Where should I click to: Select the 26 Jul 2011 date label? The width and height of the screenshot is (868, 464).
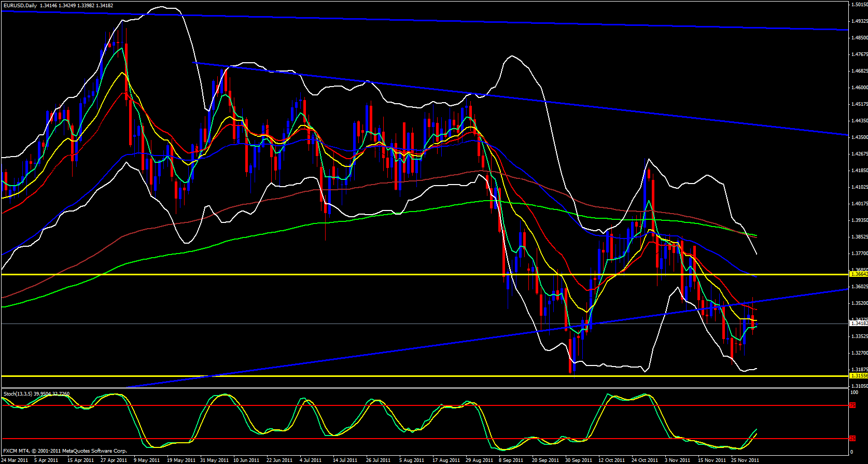point(378,460)
